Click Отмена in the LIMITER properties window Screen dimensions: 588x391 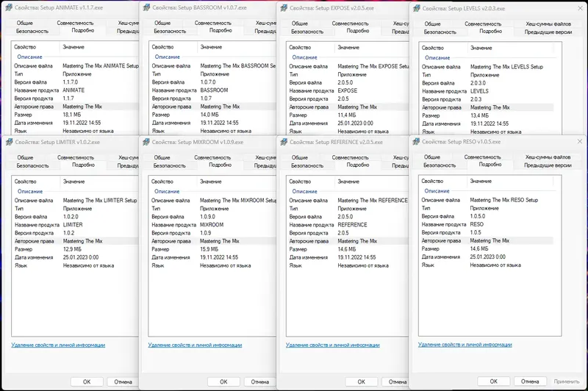pyautogui.click(x=123, y=381)
